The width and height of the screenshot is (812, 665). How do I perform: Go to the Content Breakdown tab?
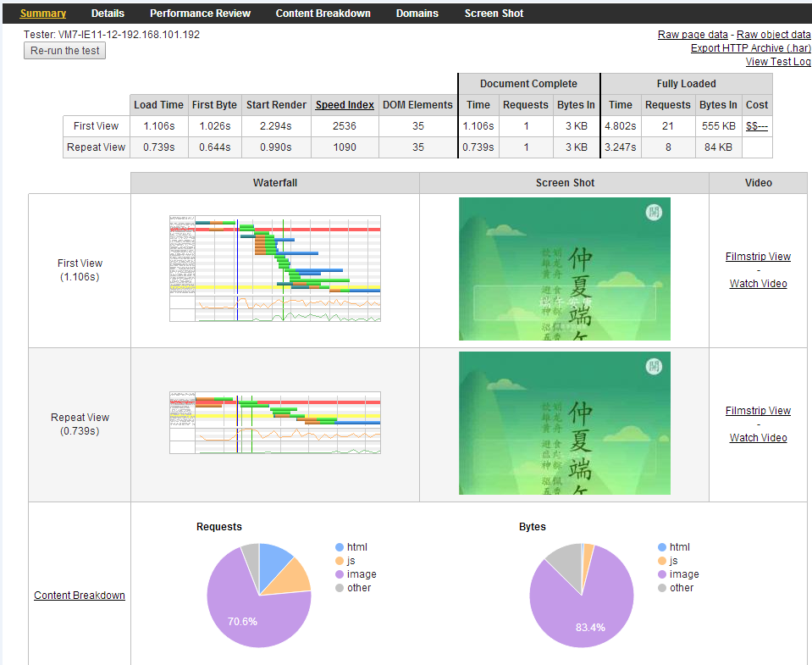point(323,14)
